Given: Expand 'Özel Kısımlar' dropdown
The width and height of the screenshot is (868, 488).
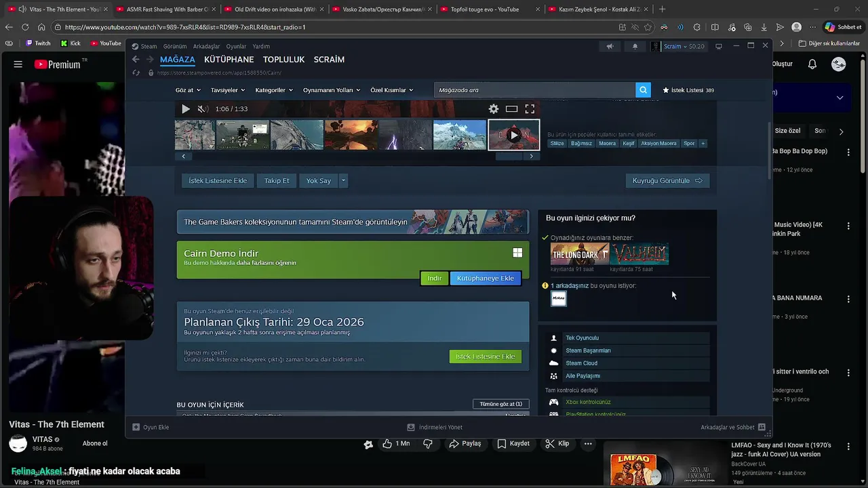Looking at the screenshot, I should point(391,90).
